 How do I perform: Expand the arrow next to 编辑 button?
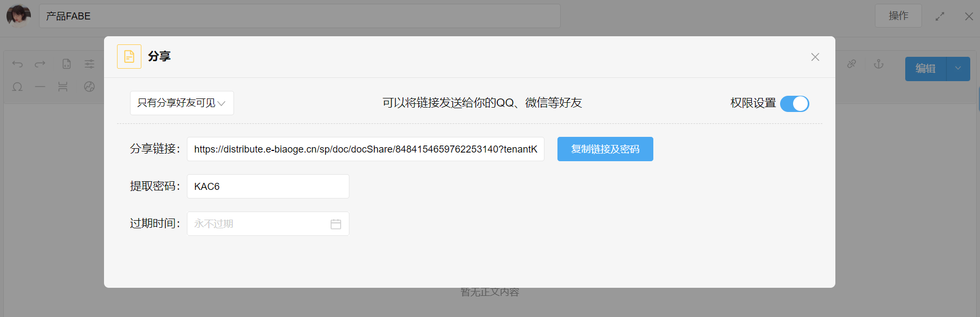(x=958, y=69)
